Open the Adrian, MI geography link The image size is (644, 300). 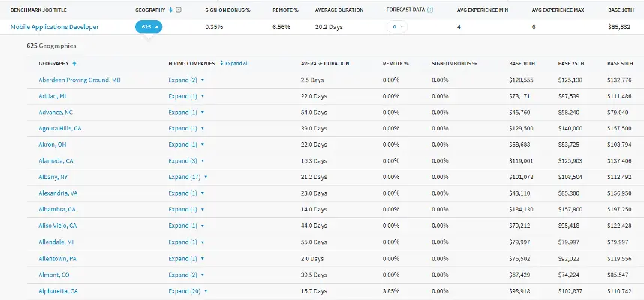(52, 96)
